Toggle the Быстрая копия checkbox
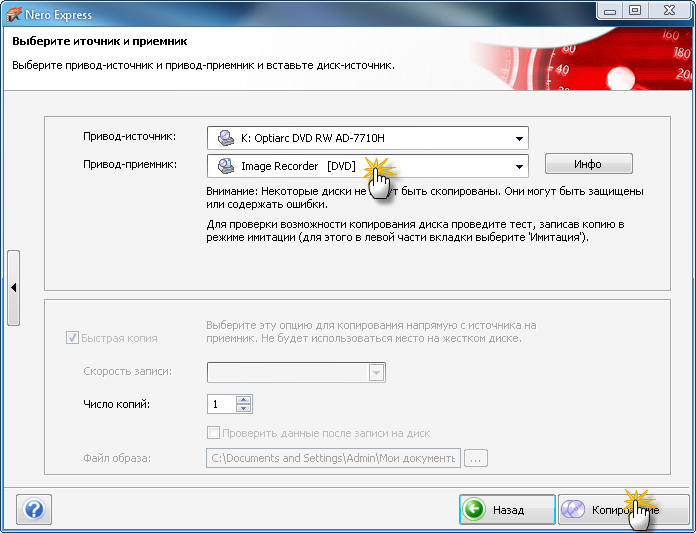The image size is (696, 533). tap(72, 338)
